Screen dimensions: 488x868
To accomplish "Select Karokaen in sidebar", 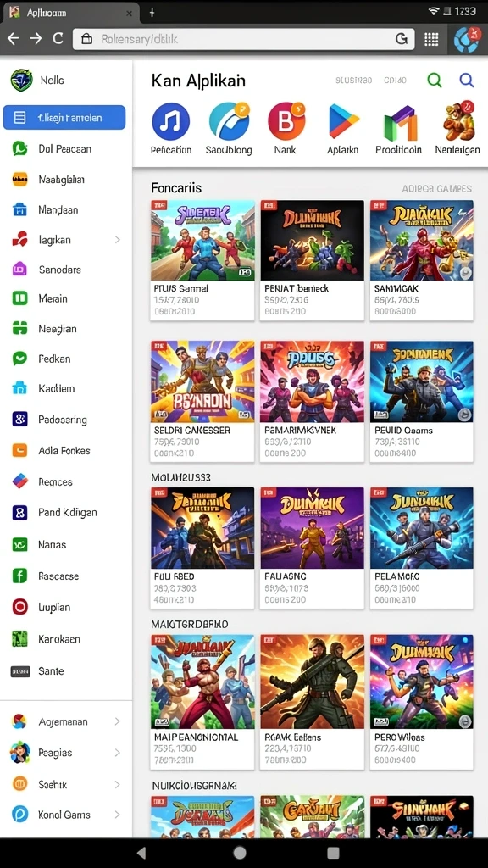I will [66, 639].
